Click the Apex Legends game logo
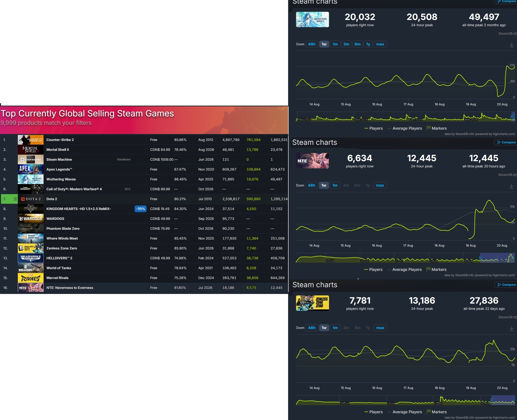 click(31, 169)
